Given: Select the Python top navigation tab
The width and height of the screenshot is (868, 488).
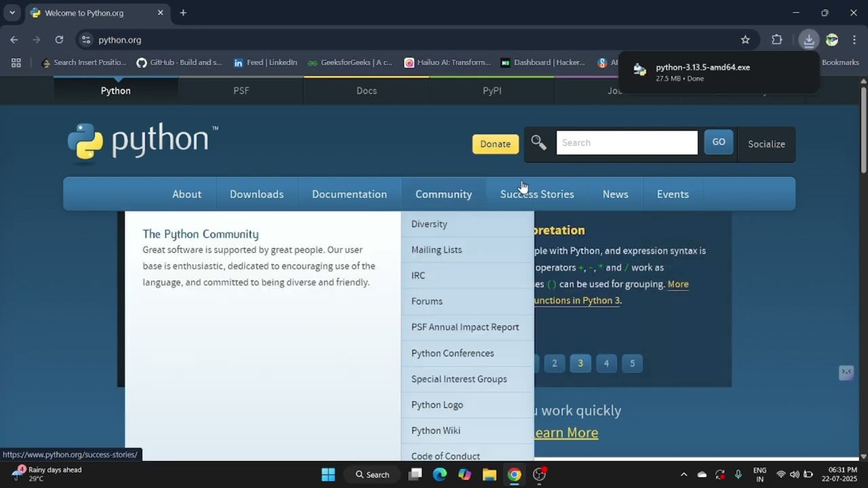Looking at the screenshot, I should tap(116, 91).
